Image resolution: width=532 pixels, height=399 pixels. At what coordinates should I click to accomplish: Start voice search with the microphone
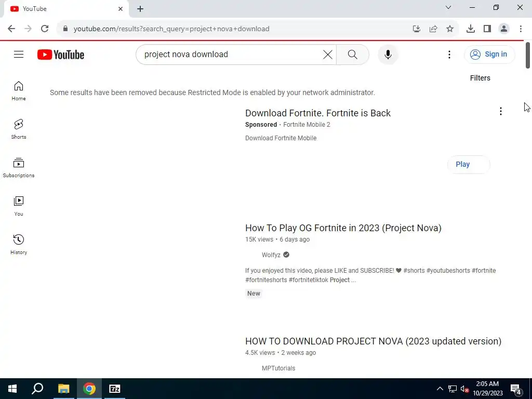pyautogui.click(x=388, y=54)
